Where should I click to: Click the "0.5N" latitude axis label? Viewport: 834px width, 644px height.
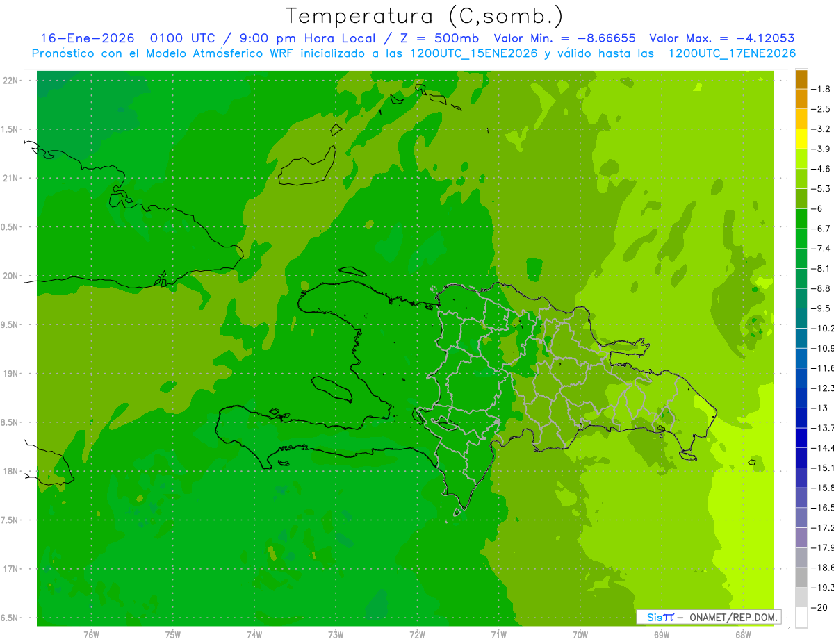tap(10, 227)
